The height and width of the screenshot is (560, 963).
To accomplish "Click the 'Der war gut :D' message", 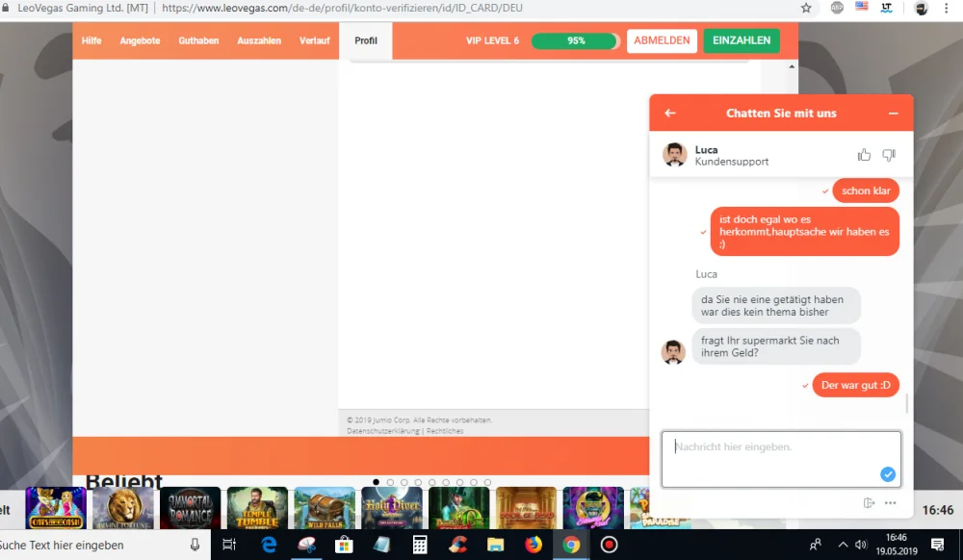I will click(x=855, y=385).
